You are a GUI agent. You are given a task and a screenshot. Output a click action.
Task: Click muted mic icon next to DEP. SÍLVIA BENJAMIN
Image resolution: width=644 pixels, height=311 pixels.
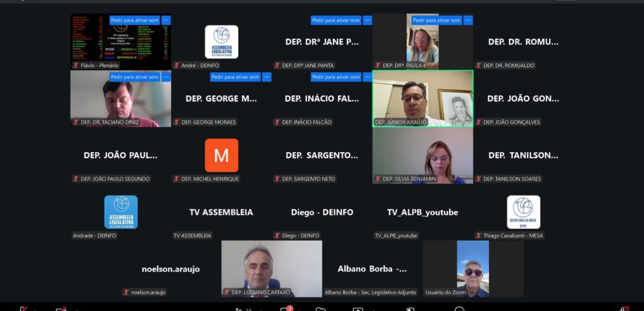[378, 179]
